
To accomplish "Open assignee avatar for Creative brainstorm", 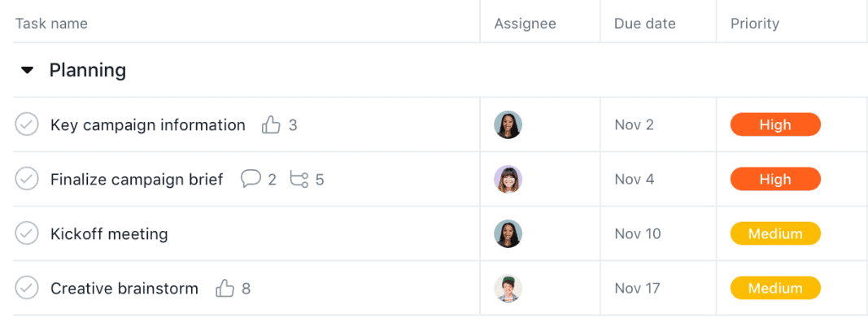I will pos(508,288).
